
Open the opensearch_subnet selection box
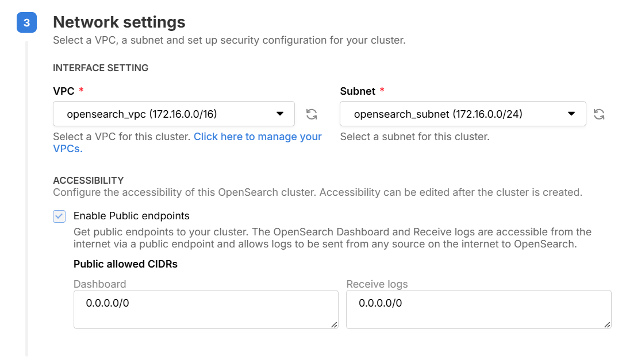[454, 114]
